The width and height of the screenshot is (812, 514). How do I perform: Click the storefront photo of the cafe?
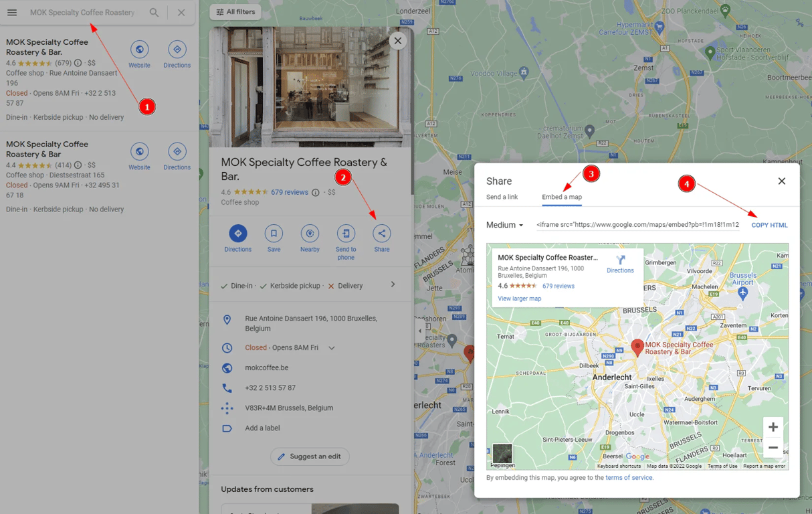310,87
